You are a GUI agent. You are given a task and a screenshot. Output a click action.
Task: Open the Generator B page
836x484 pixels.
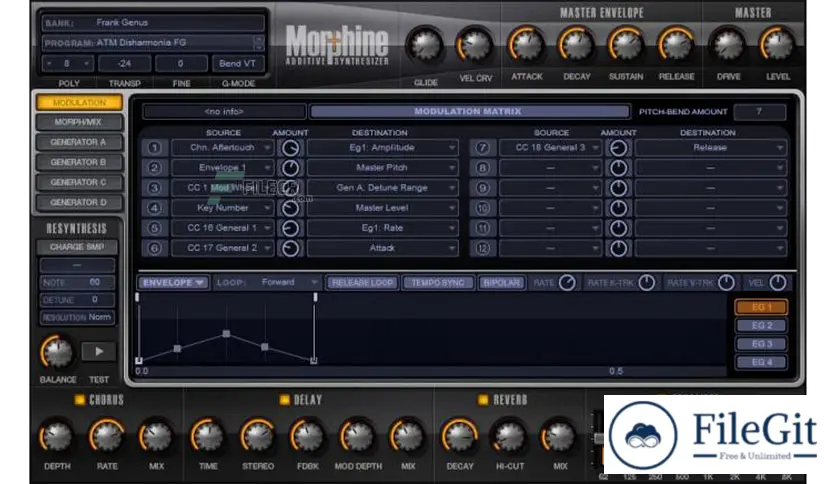pyautogui.click(x=79, y=162)
